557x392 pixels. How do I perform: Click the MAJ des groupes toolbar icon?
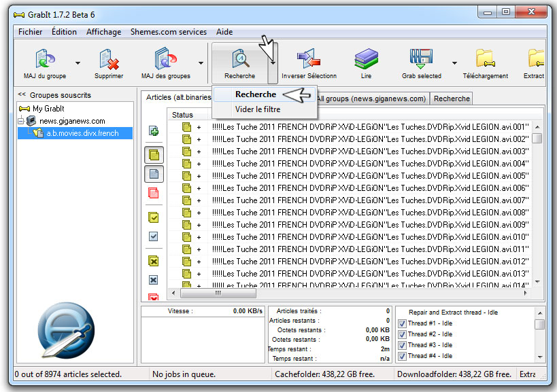pos(165,59)
